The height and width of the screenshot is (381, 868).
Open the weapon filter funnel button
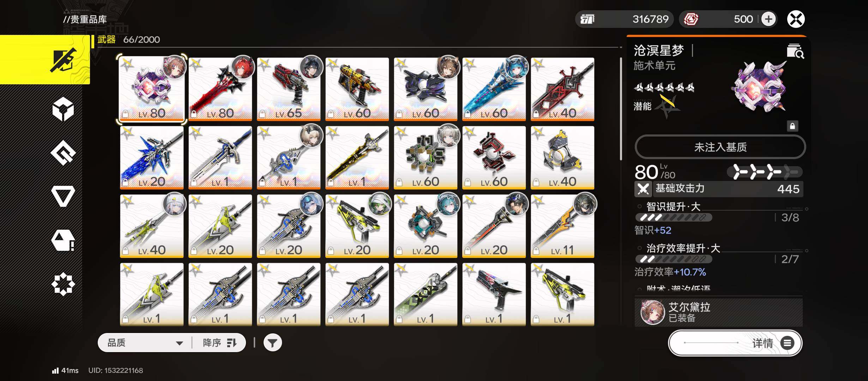tap(272, 343)
